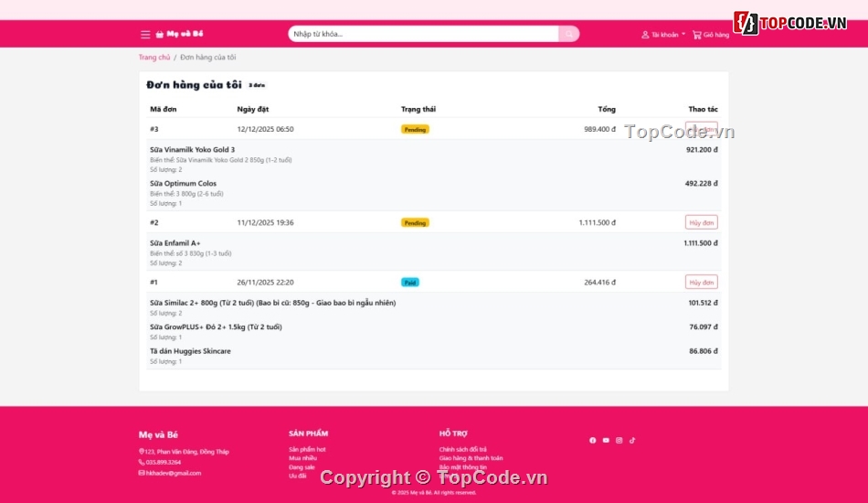Open the Facebook footer icon
This screenshot has height=503, width=868.
[x=592, y=441]
